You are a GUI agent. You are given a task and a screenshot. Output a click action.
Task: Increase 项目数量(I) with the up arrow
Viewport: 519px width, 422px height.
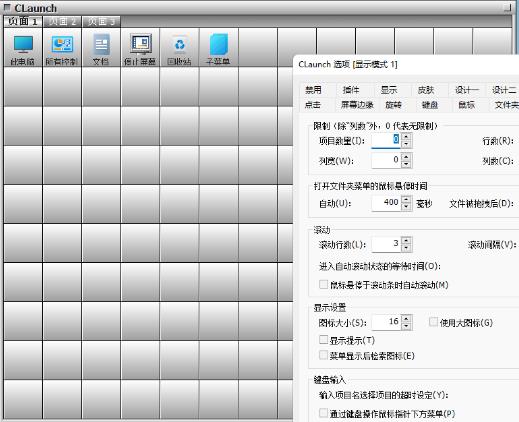[406, 137]
